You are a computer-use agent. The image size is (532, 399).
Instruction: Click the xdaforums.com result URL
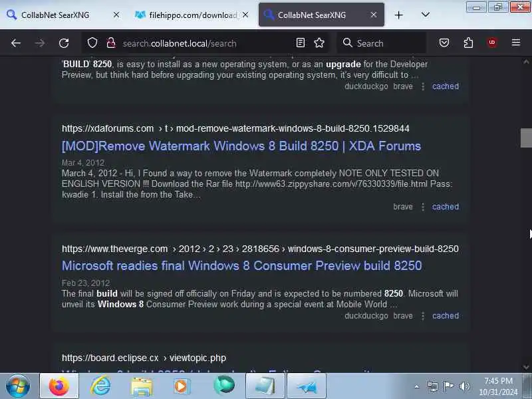click(x=235, y=128)
